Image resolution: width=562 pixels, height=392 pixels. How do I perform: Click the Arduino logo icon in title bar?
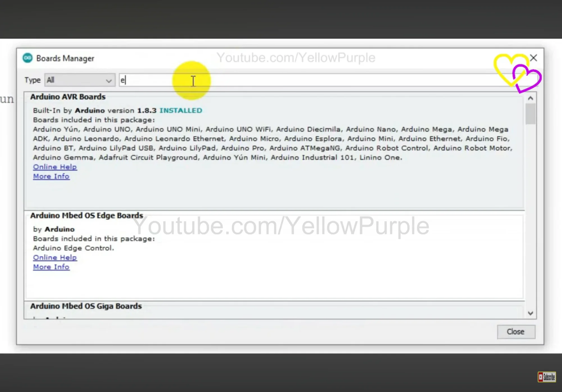28,58
